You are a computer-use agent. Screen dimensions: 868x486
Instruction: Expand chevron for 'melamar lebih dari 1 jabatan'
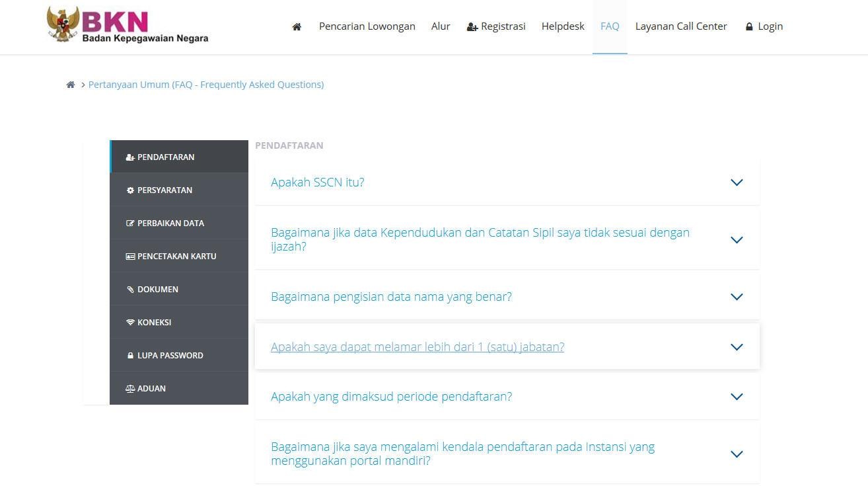737,347
